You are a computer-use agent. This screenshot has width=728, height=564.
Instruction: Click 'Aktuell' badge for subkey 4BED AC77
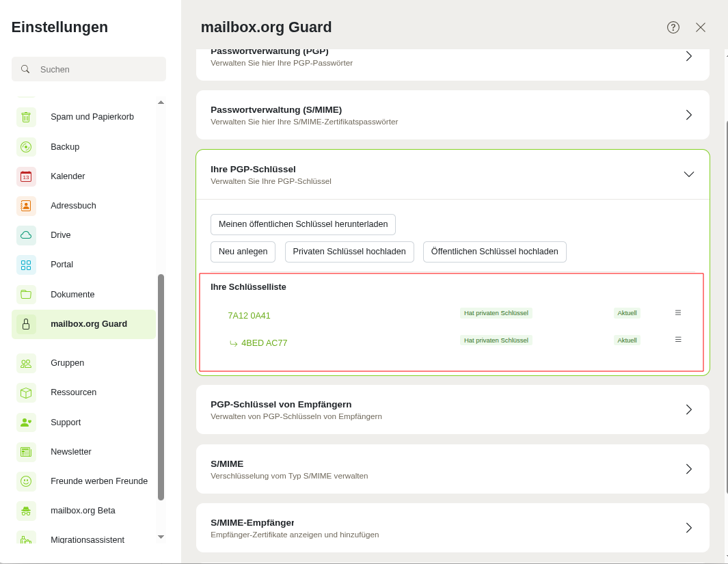tap(627, 340)
